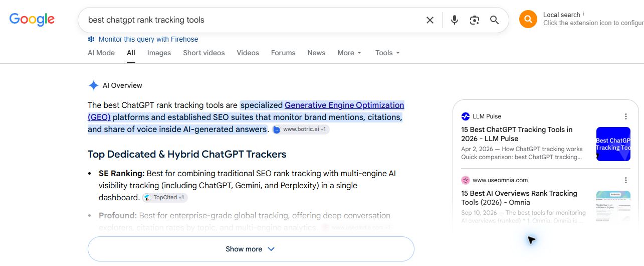Open 15 Best ChatGPT Tracking Tools result

pyautogui.click(x=517, y=134)
